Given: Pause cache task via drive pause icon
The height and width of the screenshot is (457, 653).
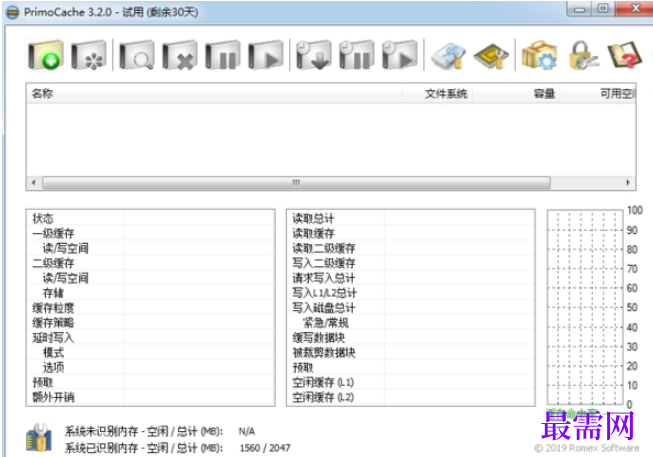Looking at the screenshot, I should pos(223,55).
